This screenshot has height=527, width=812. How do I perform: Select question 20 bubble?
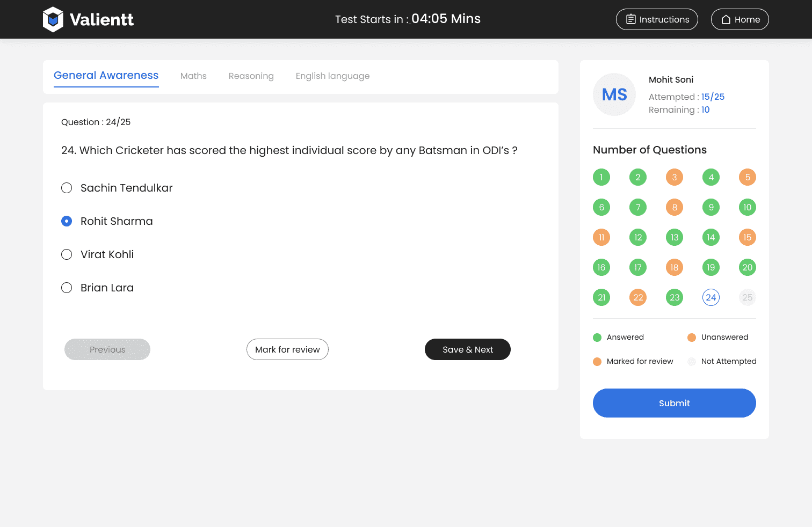click(x=748, y=267)
